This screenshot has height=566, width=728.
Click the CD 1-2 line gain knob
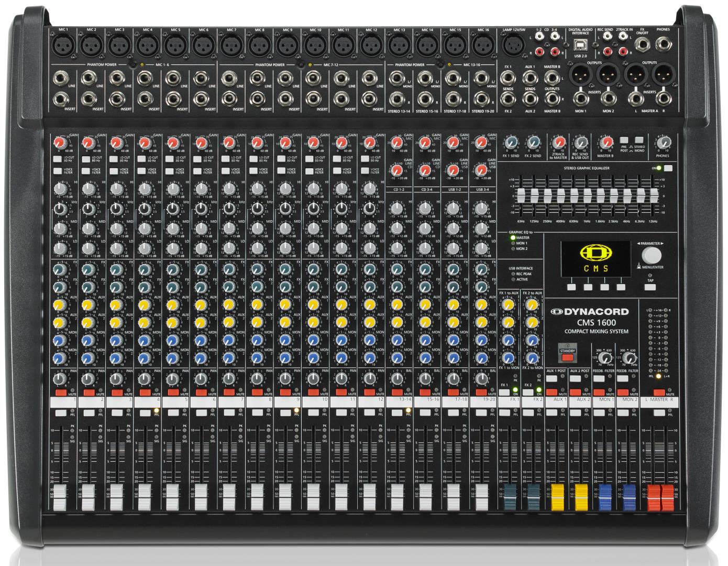pyautogui.click(x=398, y=170)
